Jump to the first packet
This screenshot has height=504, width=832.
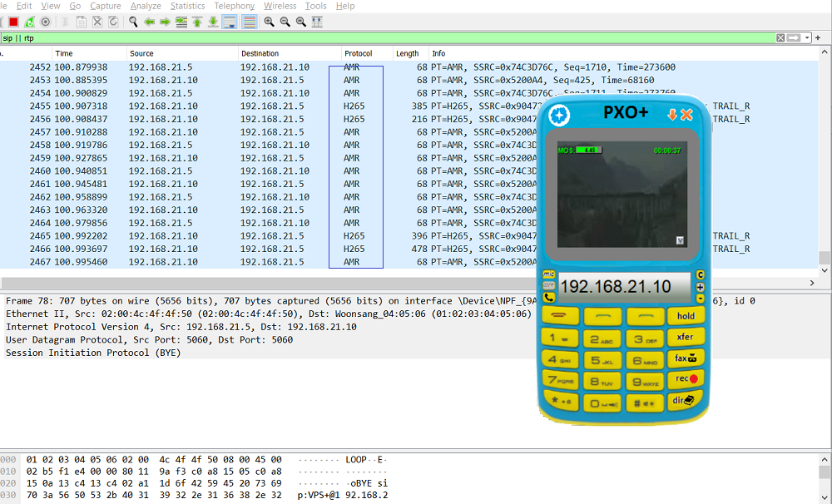pos(197,22)
